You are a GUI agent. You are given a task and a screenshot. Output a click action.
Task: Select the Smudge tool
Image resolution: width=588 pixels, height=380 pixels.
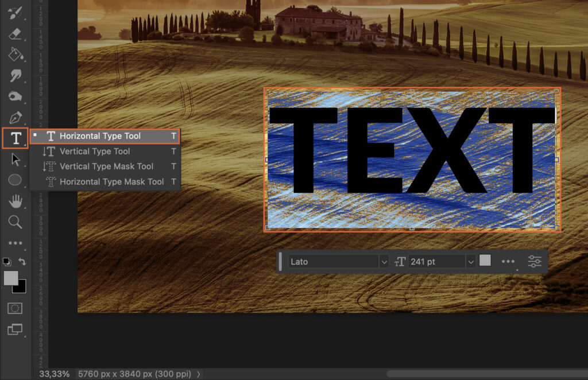click(14, 75)
